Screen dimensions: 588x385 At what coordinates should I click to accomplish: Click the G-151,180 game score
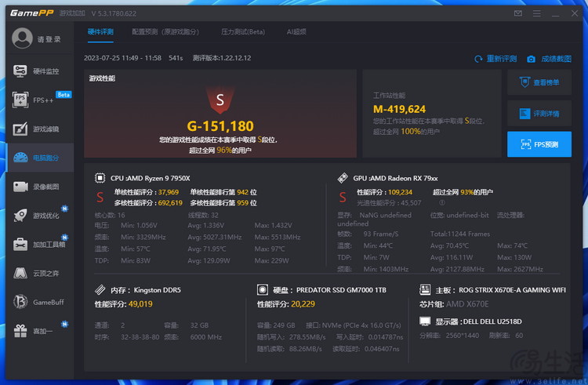(220, 126)
